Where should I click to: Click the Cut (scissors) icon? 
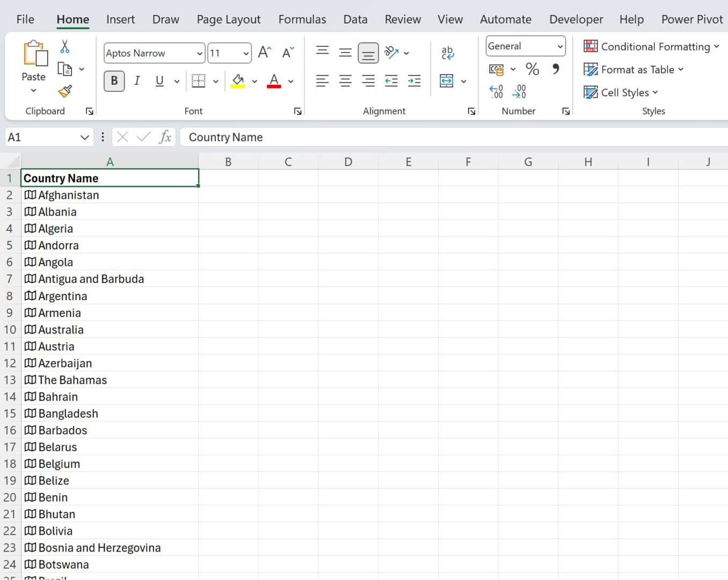pos(65,47)
